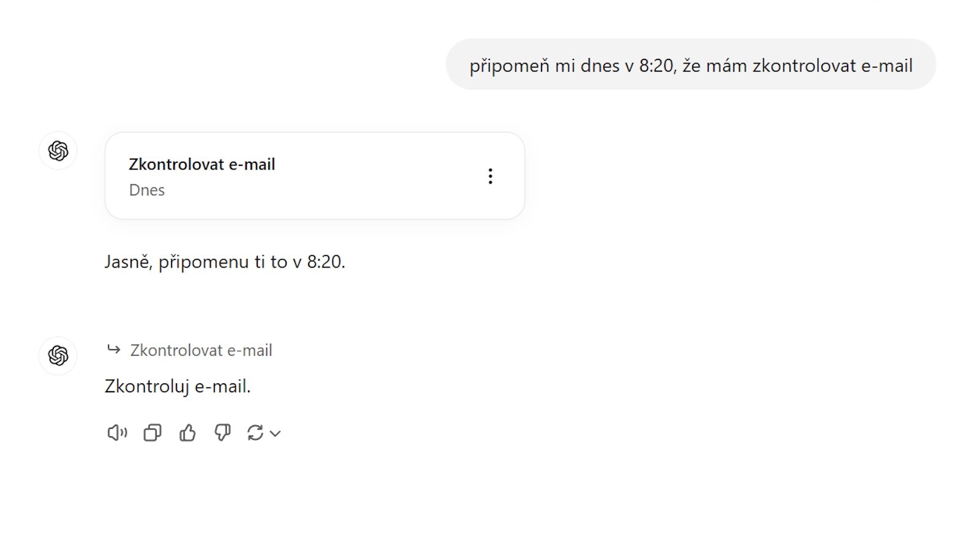Click 'připomeň' in the user's prompt
980x551 pixels.
pyautogui.click(x=510, y=66)
